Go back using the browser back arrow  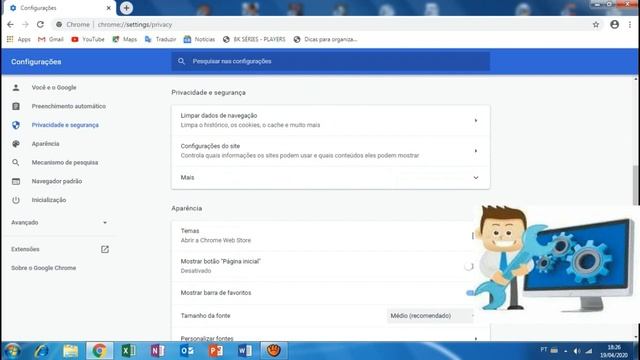[10, 24]
